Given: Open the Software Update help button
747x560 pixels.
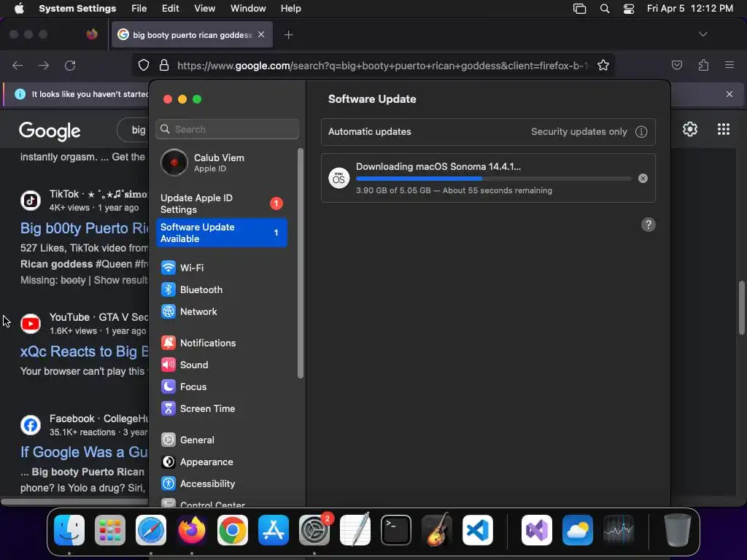Looking at the screenshot, I should (x=648, y=225).
